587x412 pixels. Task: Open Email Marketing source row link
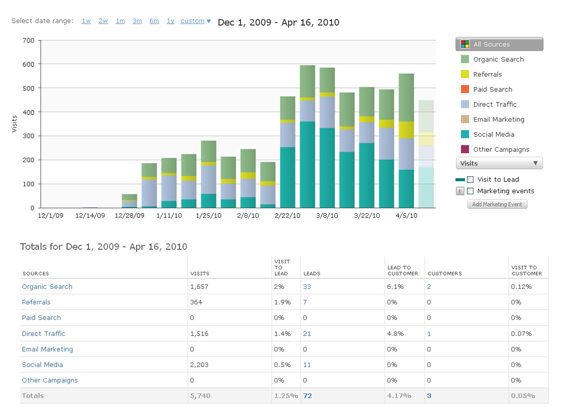(48, 349)
